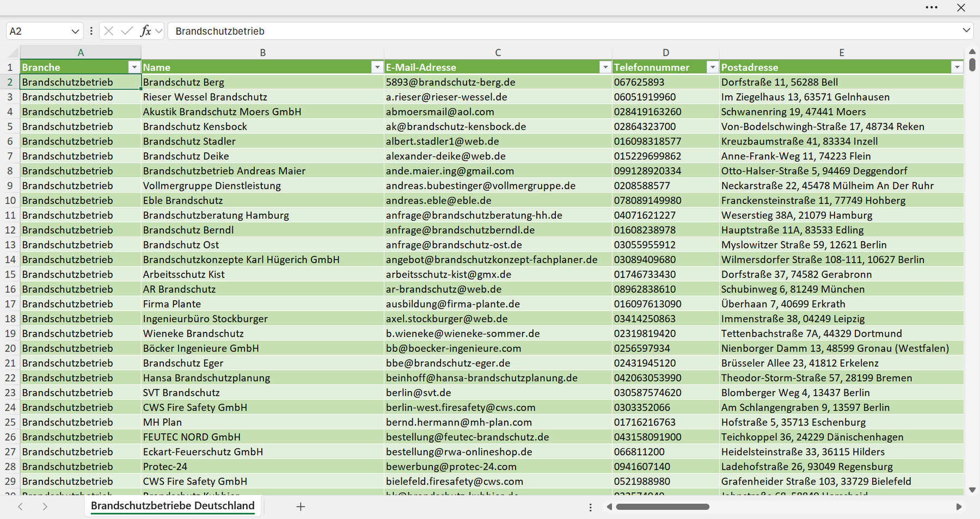This screenshot has width=980, height=519.
Task: Select phone cell 015229699862
Action: 665,156
